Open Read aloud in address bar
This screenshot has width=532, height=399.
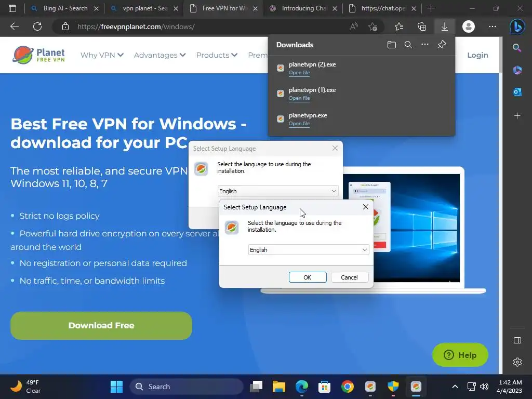pyautogui.click(x=353, y=26)
